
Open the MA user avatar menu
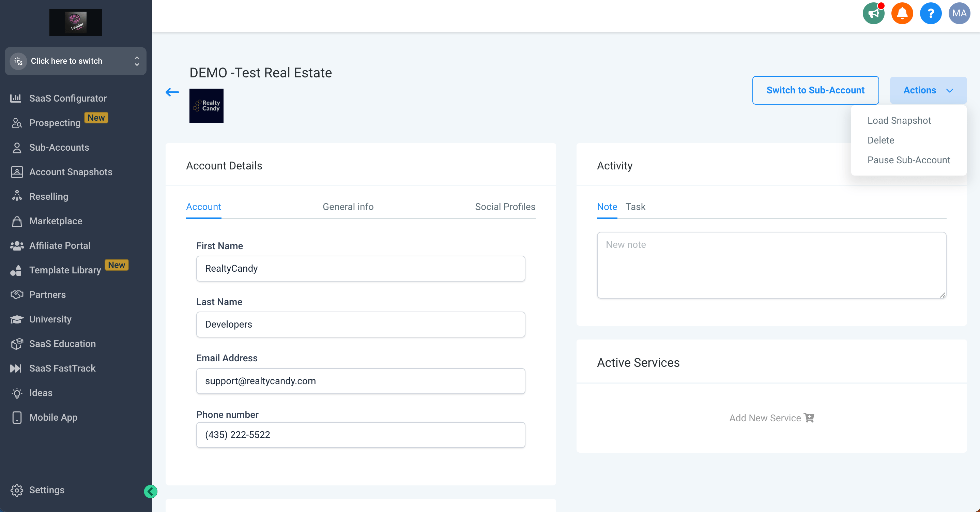tap(959, 14)
